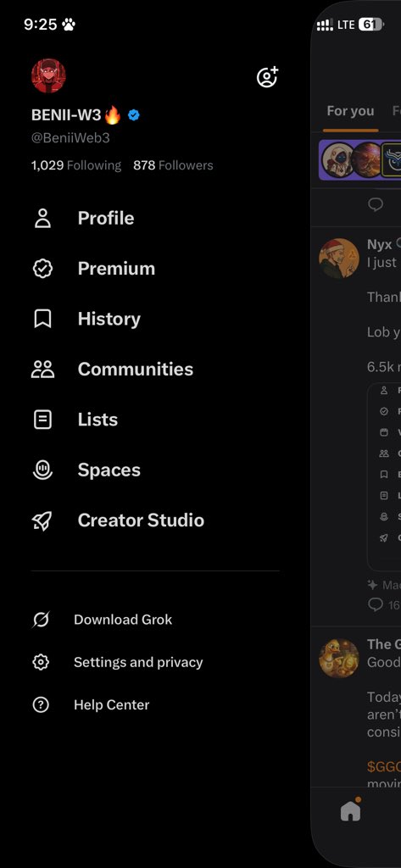Open the History bookmark icon

click(x=42, y=319)
